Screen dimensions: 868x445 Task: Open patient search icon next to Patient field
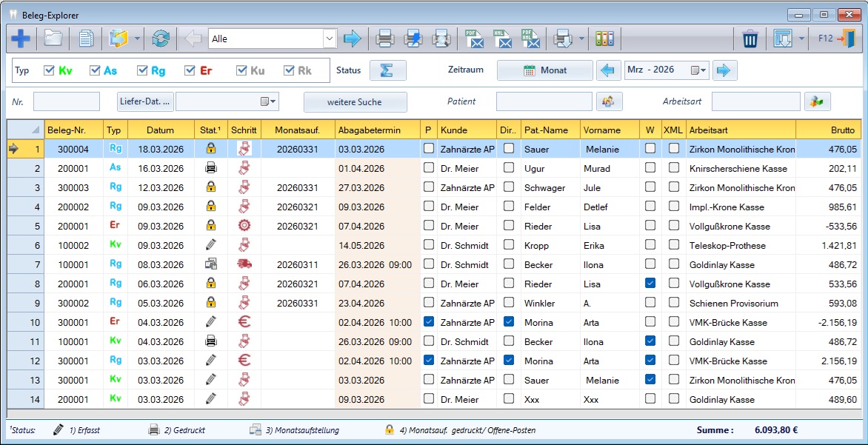pyautogui.click(x=610, y=101)
